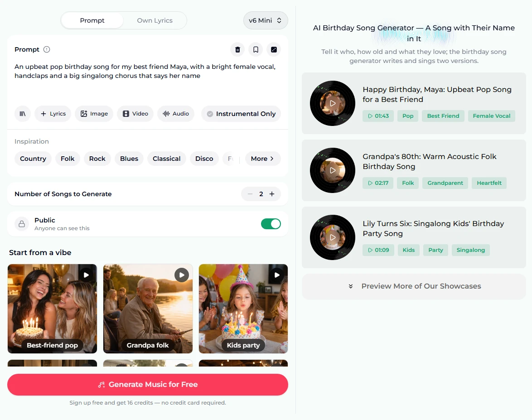The image size is (532, 420).
Task: Select the Country inspiration chip
Action: pos(33,159)
